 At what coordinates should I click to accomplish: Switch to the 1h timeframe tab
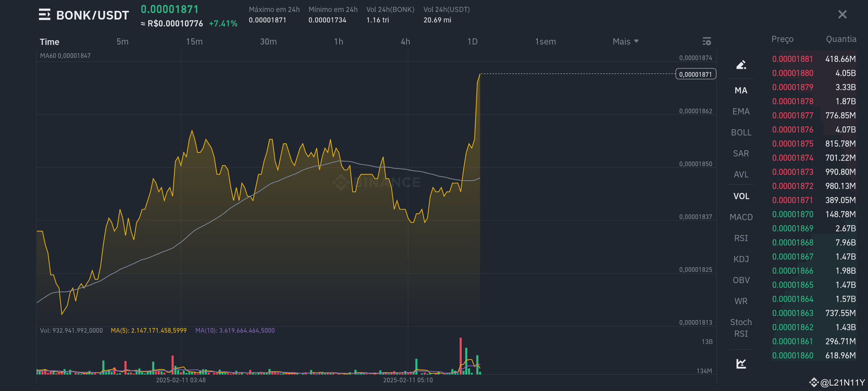338,41
